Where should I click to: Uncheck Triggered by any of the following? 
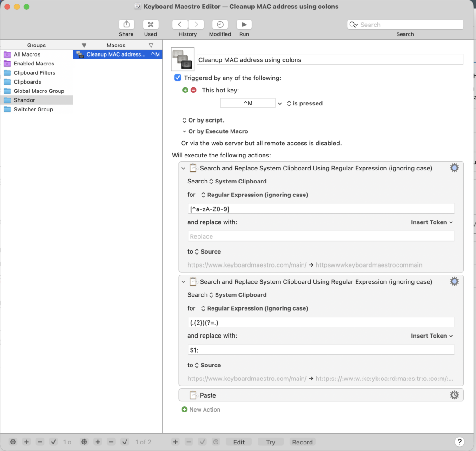click(178, 78)
